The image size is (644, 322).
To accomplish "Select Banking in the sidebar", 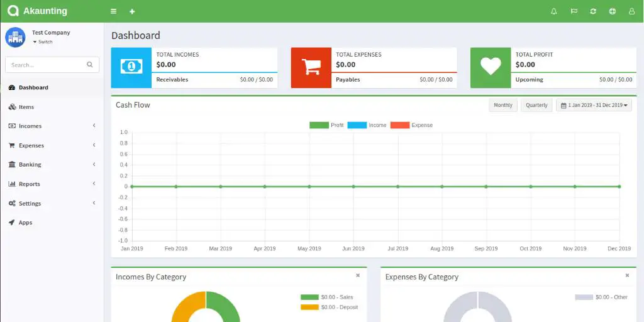I will (x=52, y=164).
